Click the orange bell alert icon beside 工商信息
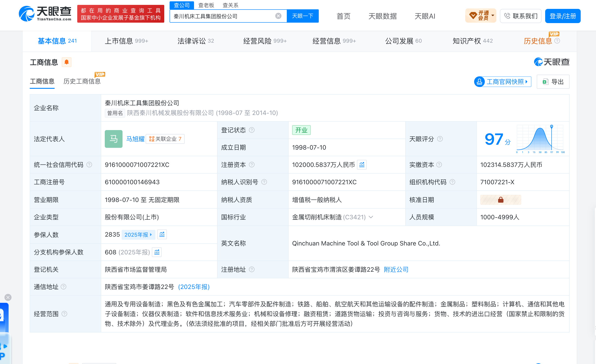 point(67,62)
